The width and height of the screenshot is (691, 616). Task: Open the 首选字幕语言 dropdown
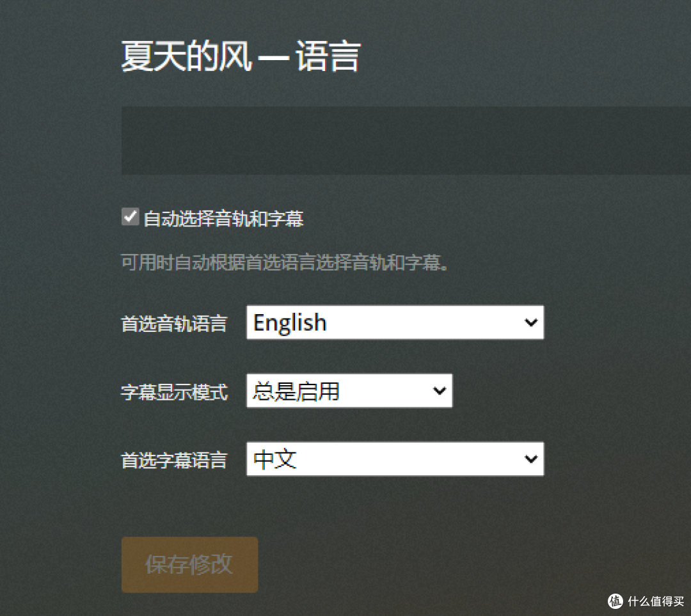pyautogui.click(x=395, y=459)
